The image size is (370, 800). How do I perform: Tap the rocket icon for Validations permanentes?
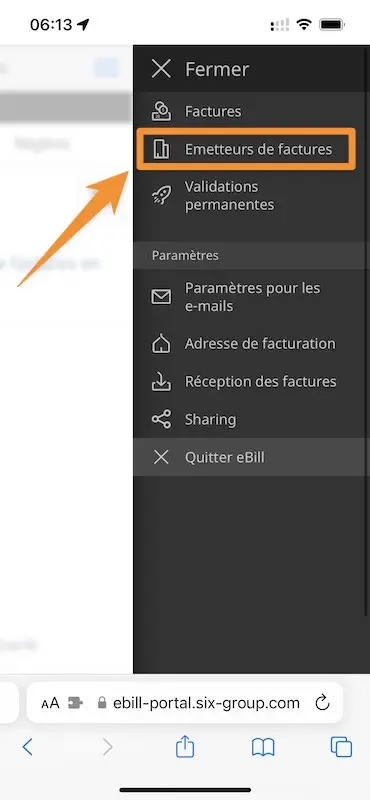[x=161, y=195]
